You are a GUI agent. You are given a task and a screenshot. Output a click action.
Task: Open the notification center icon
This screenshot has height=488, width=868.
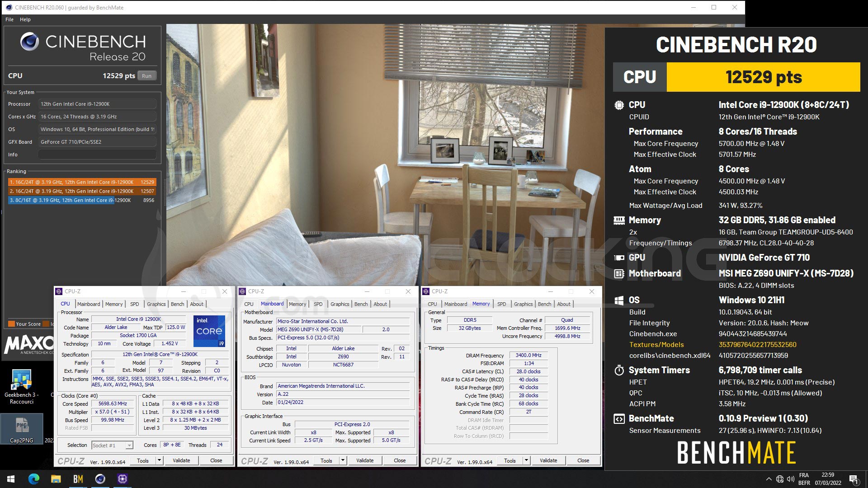[854, 479]
